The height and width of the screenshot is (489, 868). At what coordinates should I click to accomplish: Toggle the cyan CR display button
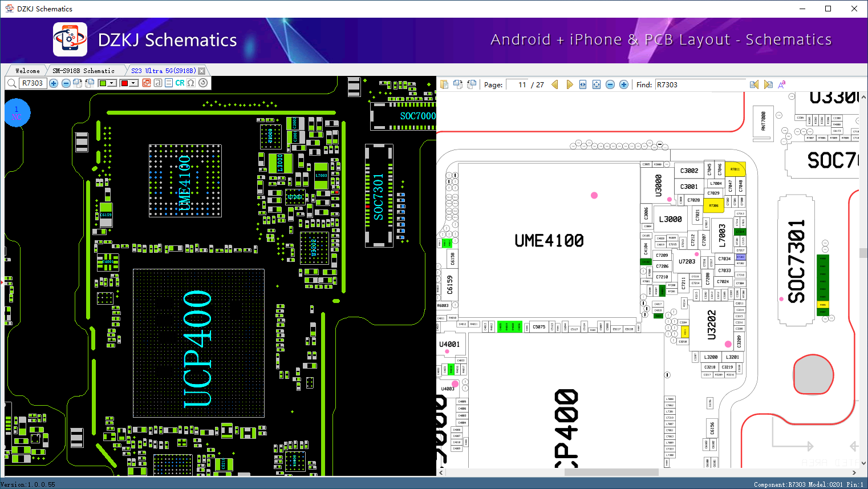[x=180, y=83]
